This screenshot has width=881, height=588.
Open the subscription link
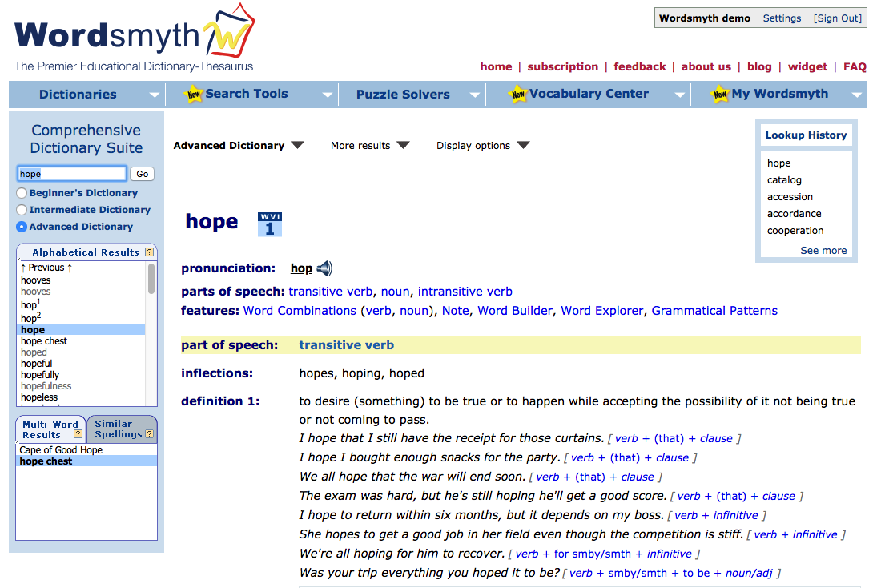(562, 67)
